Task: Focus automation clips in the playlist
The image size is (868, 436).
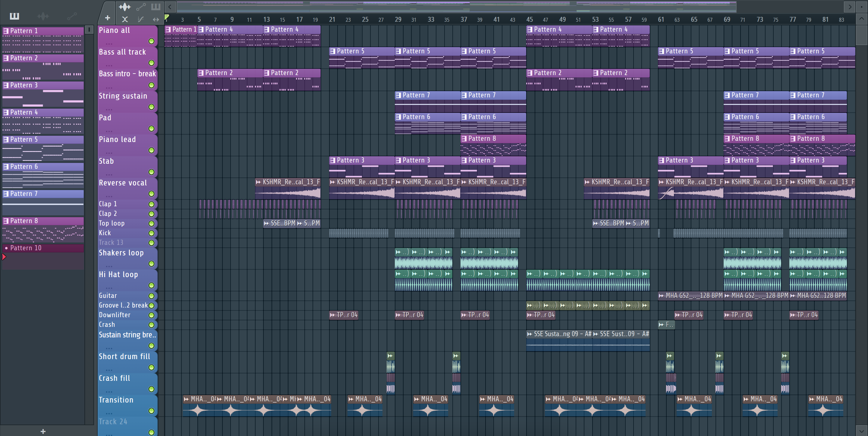Action: [x=141, y=6]
